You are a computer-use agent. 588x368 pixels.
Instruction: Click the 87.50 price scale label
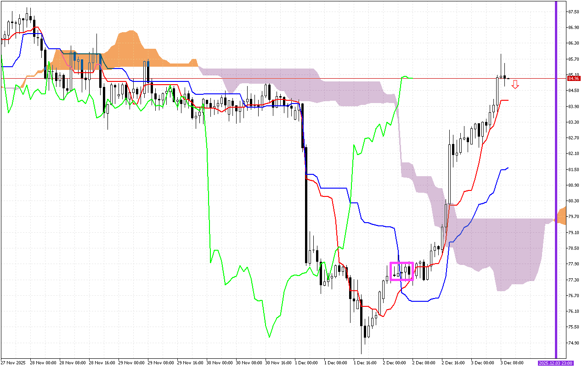tap(573, 12)
